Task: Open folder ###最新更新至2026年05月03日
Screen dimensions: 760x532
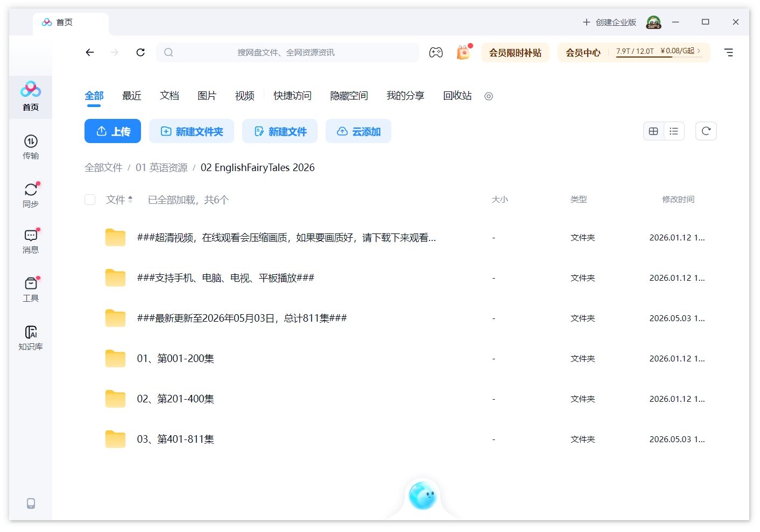Action: tap(242, 318)
